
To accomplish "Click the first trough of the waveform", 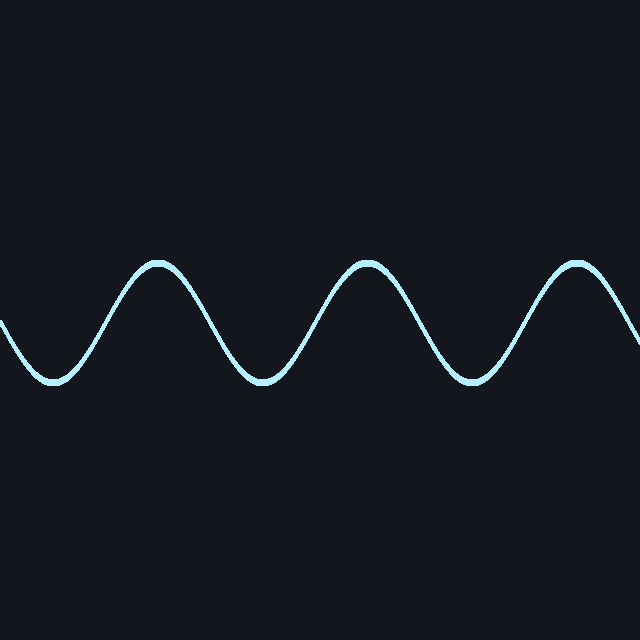I will coord(53,382).
